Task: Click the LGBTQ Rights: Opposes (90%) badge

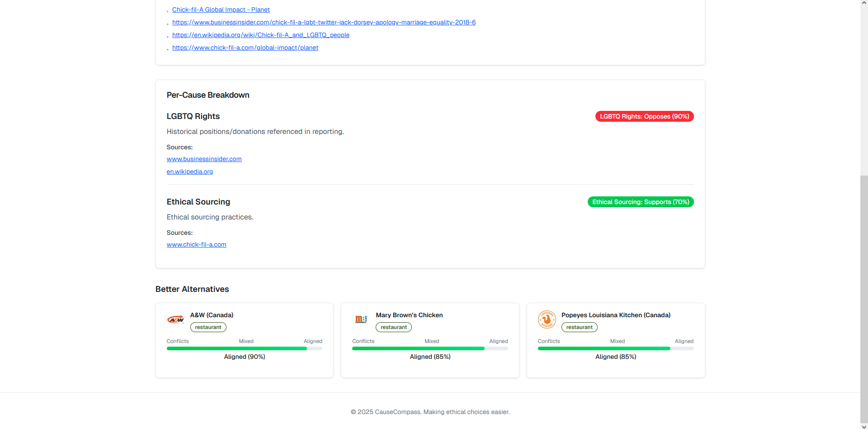Action: (x=644, y=116)
